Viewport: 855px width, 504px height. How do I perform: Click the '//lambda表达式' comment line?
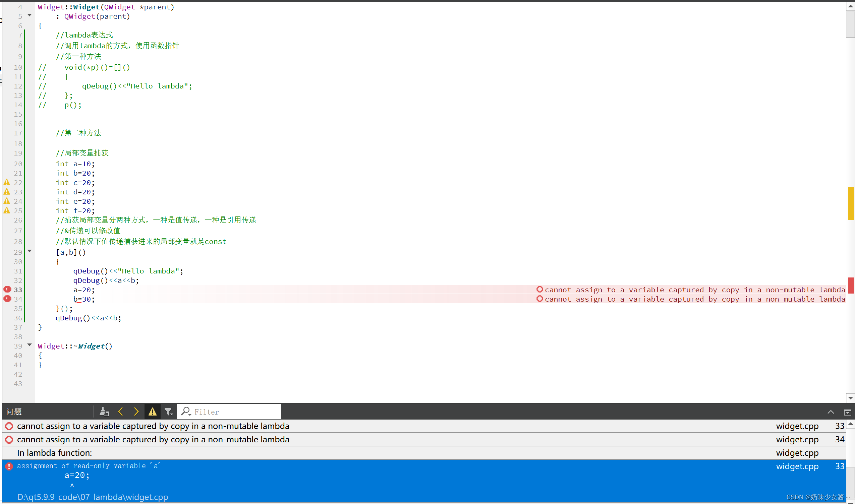[84, 35]
